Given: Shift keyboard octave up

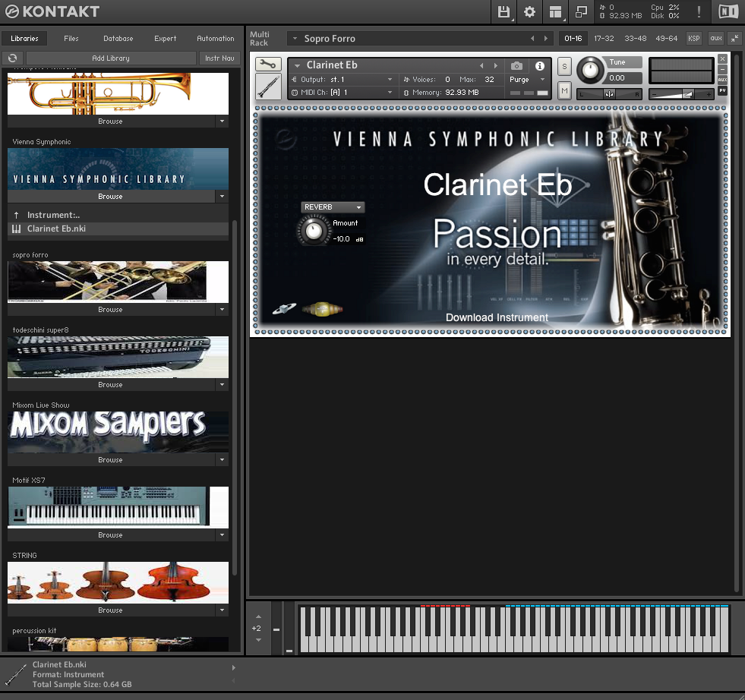Looking at the screenshot, I should [x=258, y=616].
